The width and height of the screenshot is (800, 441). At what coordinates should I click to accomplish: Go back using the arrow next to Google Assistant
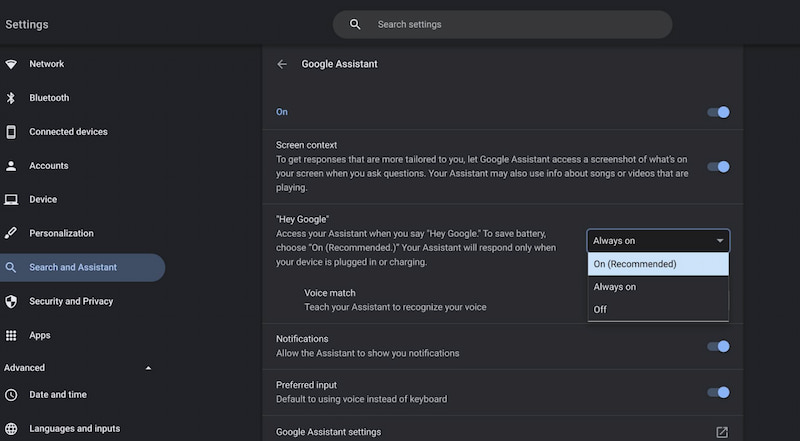(282, 64)
